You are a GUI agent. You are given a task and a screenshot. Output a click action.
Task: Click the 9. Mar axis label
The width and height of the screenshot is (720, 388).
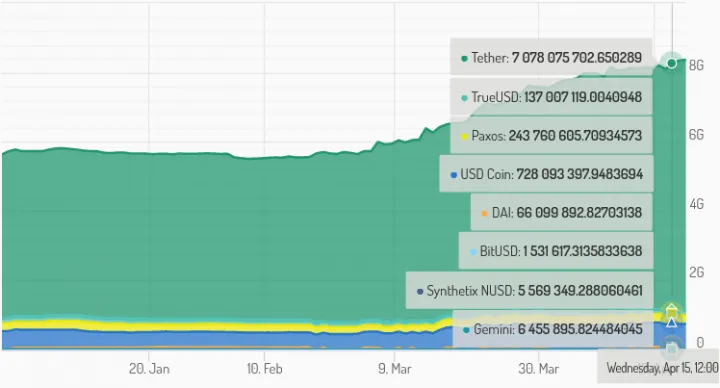395,369
